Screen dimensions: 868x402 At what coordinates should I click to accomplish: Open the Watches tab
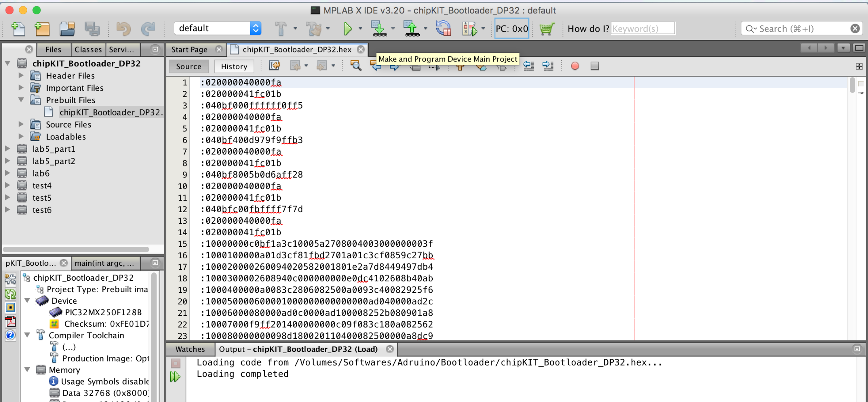[x=190, y=349]
